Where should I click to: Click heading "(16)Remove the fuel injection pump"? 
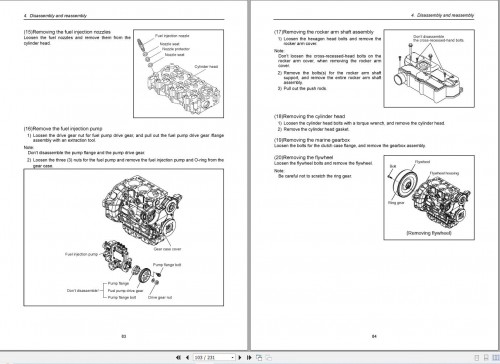[x=63, y=128]
